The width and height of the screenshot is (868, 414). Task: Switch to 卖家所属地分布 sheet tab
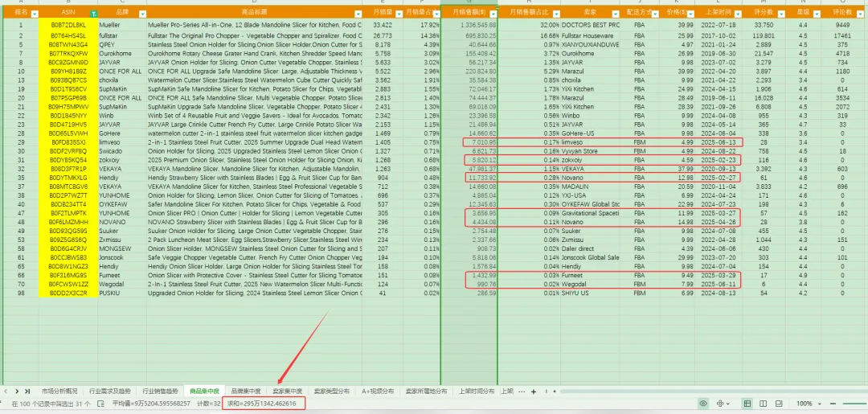click(426, 391)
